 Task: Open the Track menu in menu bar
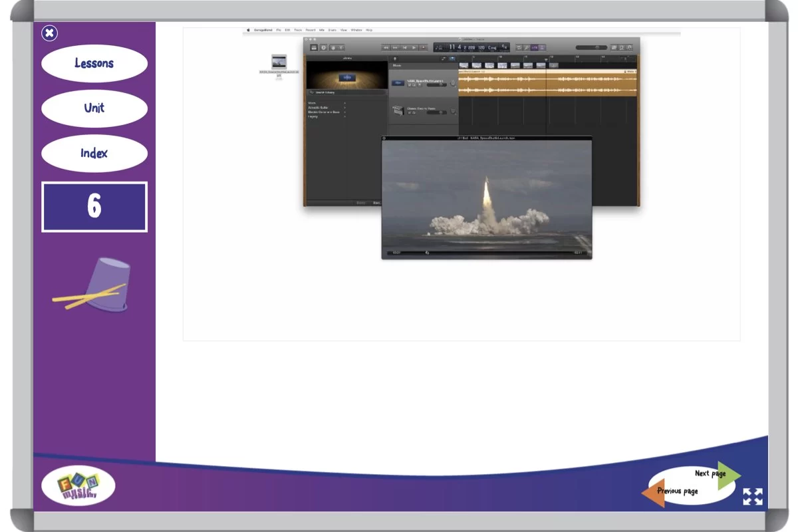(x=297, y=30)
